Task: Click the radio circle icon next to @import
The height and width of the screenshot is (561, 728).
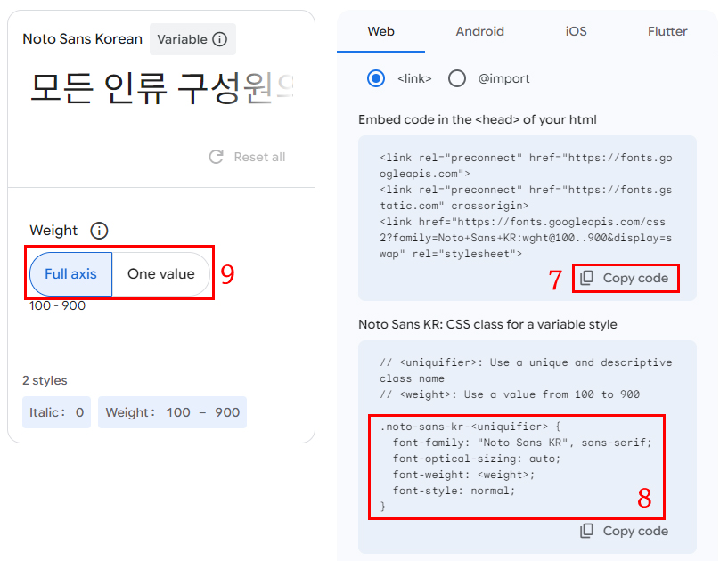Action: 457,78
